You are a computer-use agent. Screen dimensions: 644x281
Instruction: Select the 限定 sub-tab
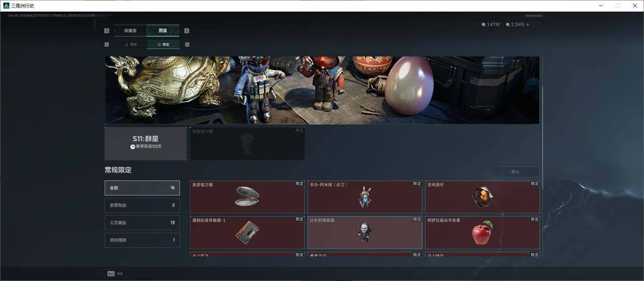(x=163, y=44)
